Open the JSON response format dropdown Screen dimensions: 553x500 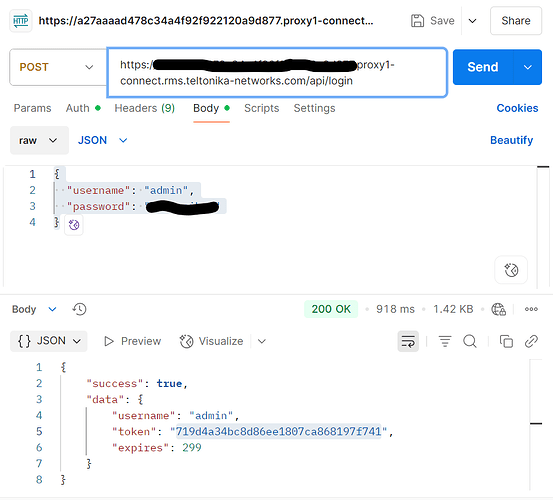pyautogui.click(x=49, y=341)
